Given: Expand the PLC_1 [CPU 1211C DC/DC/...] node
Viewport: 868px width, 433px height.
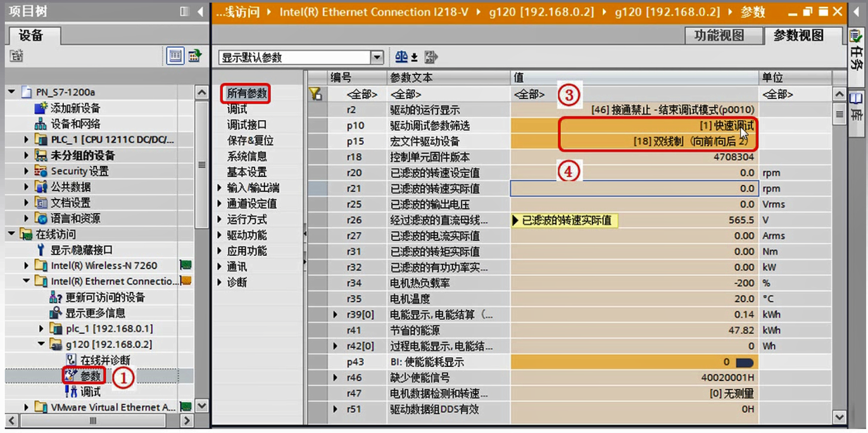Looking at the screenshot, I should click(26, 139).
